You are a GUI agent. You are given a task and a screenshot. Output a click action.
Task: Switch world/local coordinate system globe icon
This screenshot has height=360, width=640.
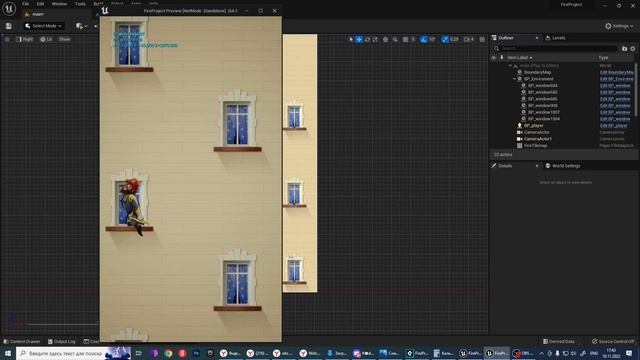pos(385,40)
